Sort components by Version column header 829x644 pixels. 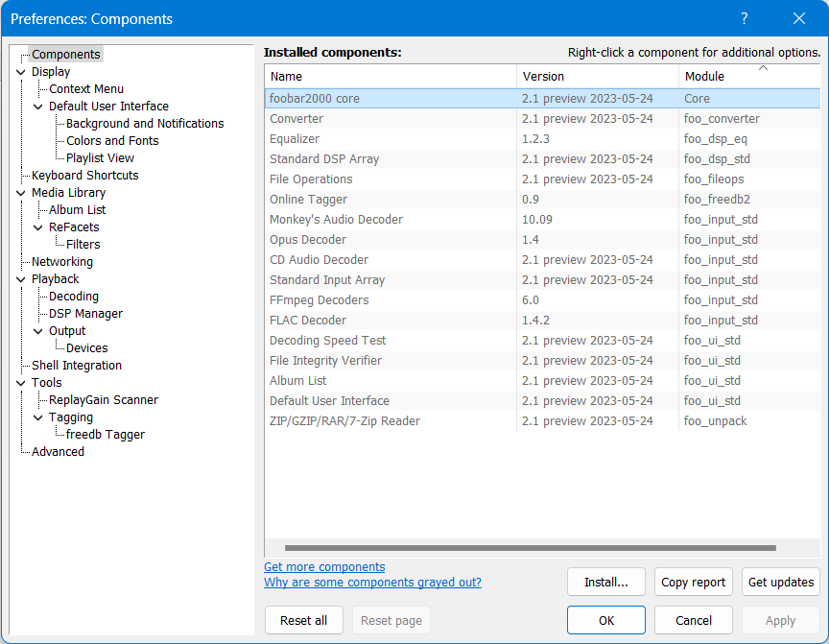(x=598, y=77)
